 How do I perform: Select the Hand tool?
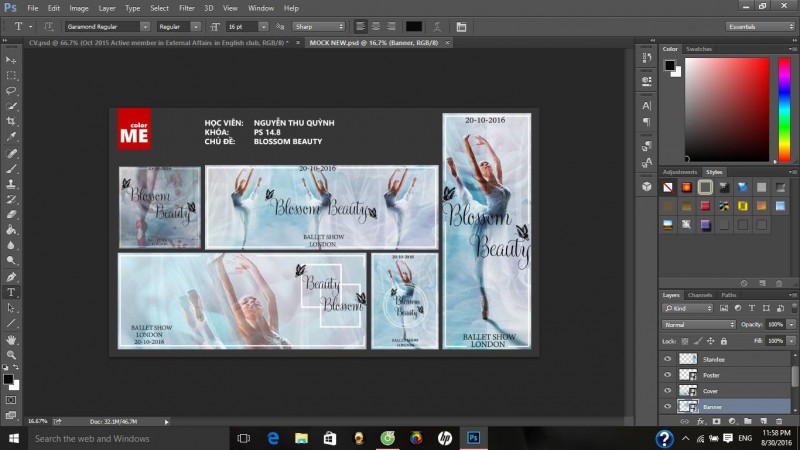coord(11,339)
